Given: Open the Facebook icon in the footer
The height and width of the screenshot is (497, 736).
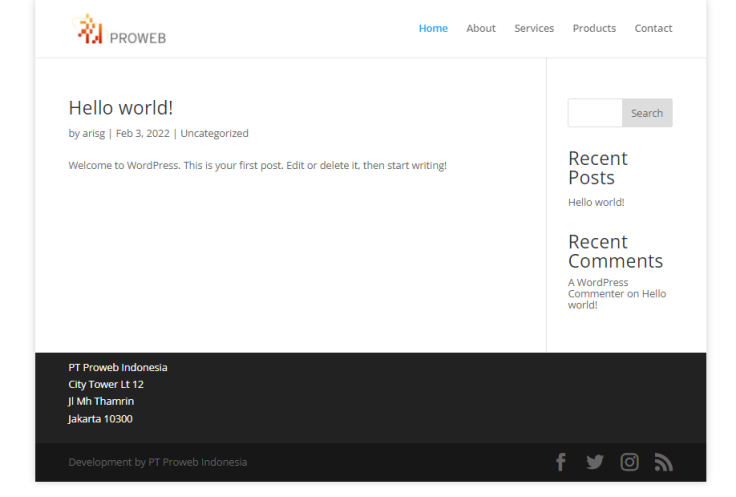Looking at the screenshot, I should (x=561, y=462).
